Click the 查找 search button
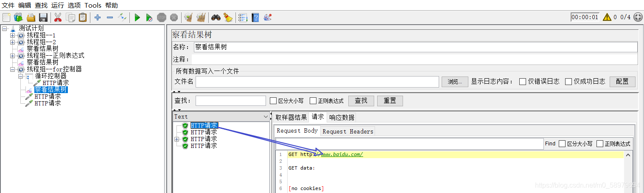Image resolution: width=644 pixels, height=193 pixels. (x=361, y=101)
